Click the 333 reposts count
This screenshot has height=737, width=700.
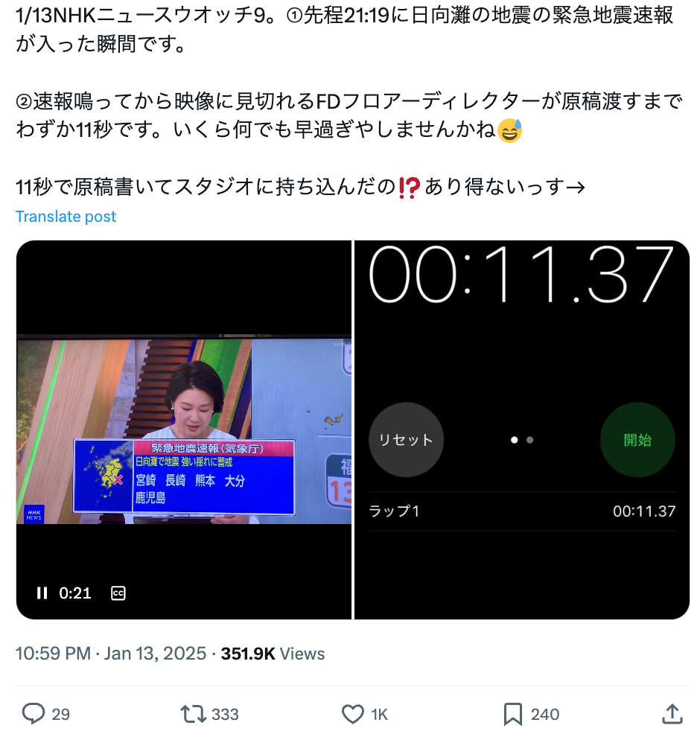pyautogui.click(x=225, y=715)
